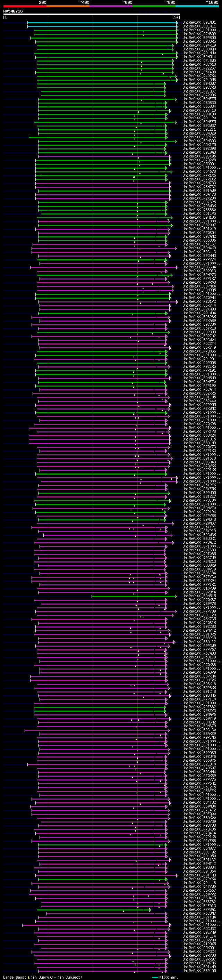The image size is (222, 980).
Task: Select the UniRef100_B9SCR3 label
Action: click(199, 88)
